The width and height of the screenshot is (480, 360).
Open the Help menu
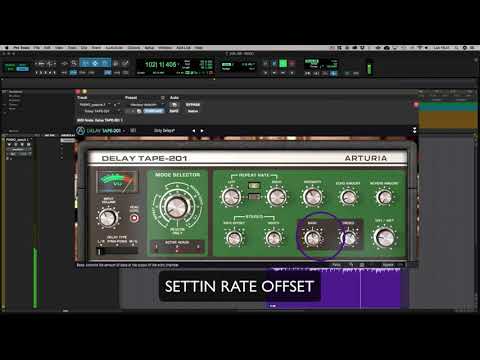(x=199, y=48)
